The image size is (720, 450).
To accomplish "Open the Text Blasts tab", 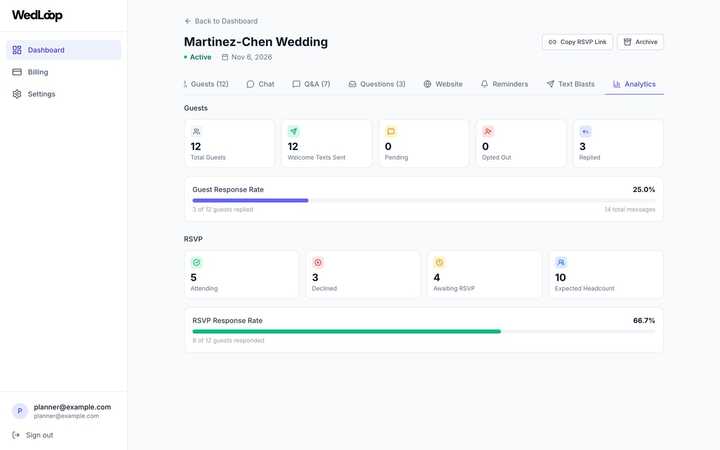I will [570, 84].
